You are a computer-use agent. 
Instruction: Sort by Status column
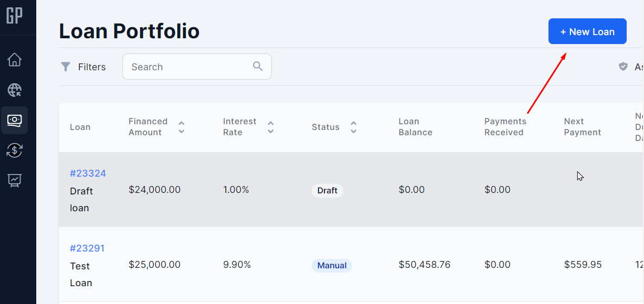click(x=353, y=127)
